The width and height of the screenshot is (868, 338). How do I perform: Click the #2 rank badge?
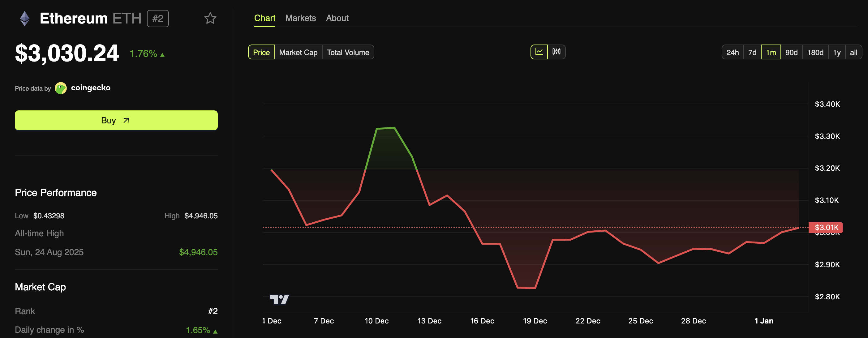(x=158, y=19)
